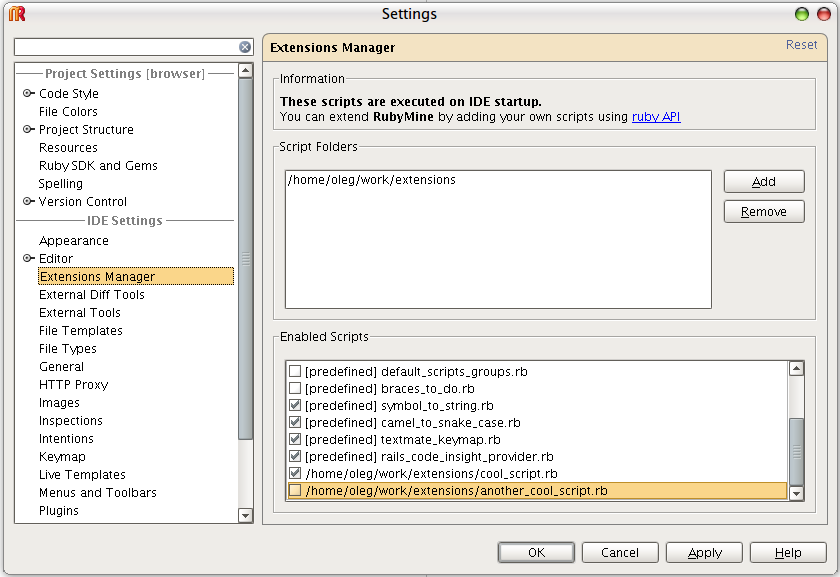Select Images settings item
The height and width of the screenshot is (577, 840).
click(59, 403)
